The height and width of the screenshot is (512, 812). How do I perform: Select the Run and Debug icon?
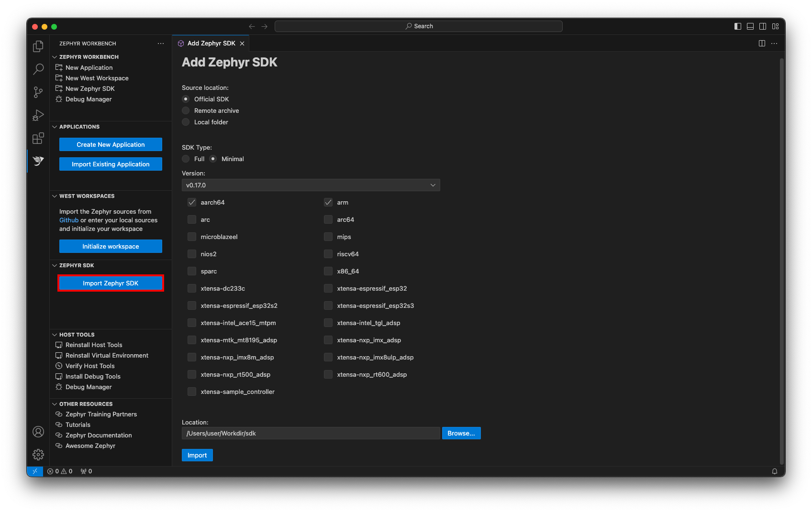pos(38,115)
